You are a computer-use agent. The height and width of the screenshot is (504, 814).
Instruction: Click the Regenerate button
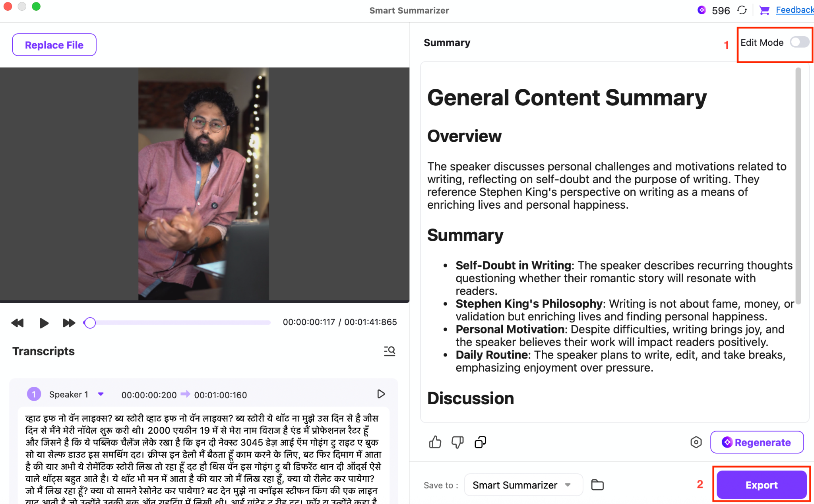click(x=756, y=442)
